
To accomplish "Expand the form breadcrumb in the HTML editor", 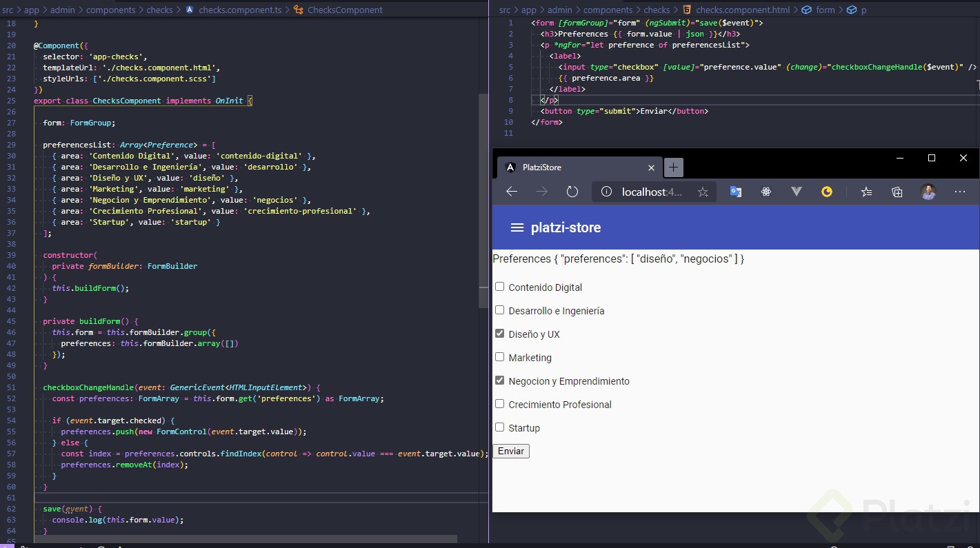I will [825, 10].
